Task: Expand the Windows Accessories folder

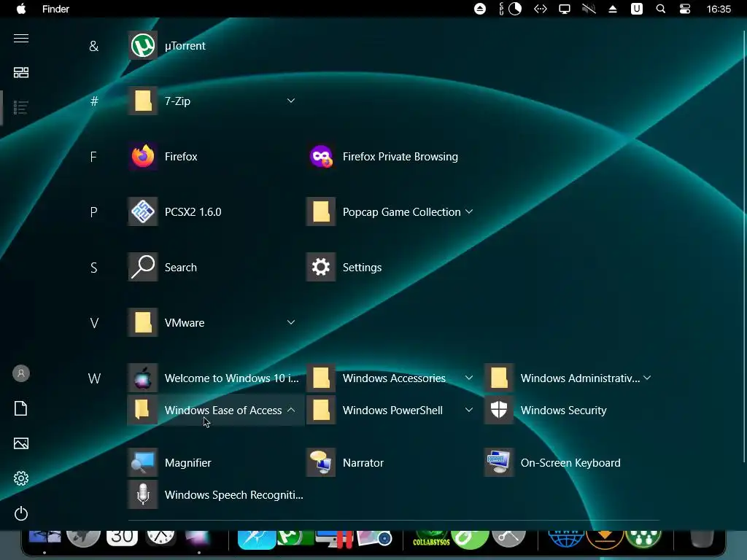Action: point(469,378)
